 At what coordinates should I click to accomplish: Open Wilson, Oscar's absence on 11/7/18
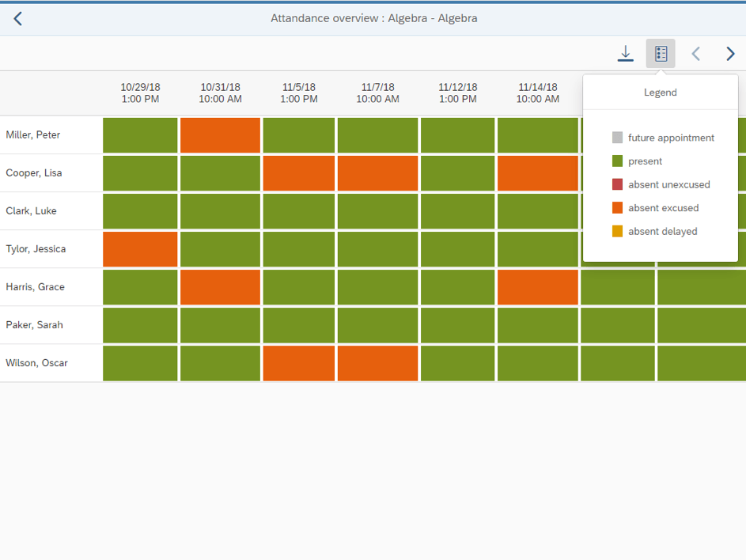tap(378, 363)
